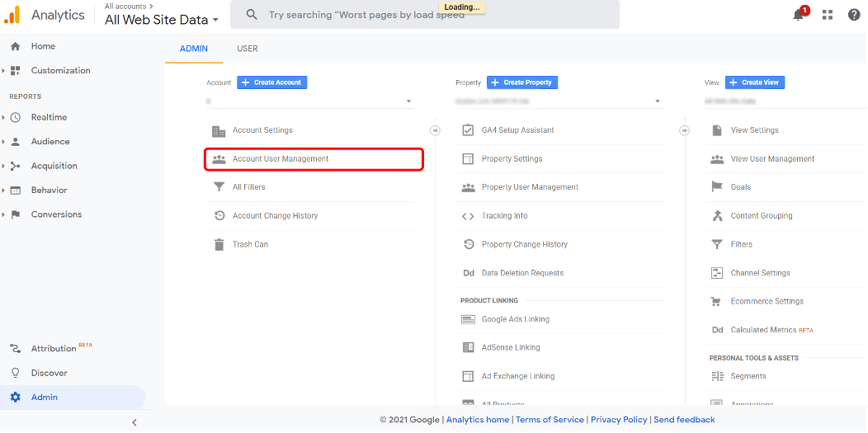This screenshot has height=433, width=868.
Task: Expand the Realtime reports arrow
Action: tap(3, 117)
